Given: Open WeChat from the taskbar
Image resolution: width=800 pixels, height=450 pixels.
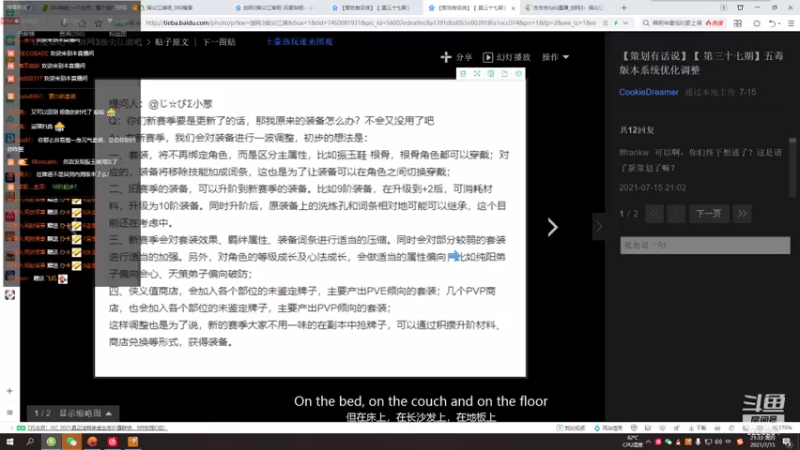Looking at the screenshot, I should [71, 442].
